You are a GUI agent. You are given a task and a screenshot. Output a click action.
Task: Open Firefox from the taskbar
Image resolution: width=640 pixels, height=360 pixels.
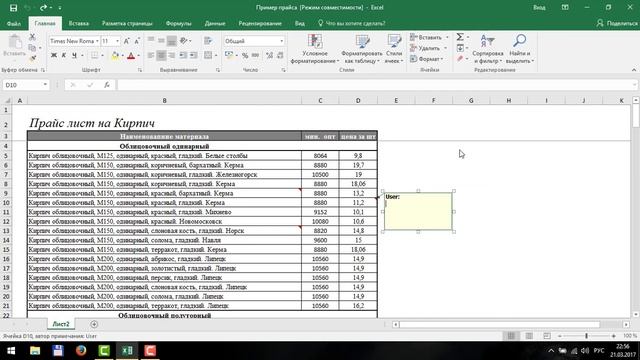81,351
